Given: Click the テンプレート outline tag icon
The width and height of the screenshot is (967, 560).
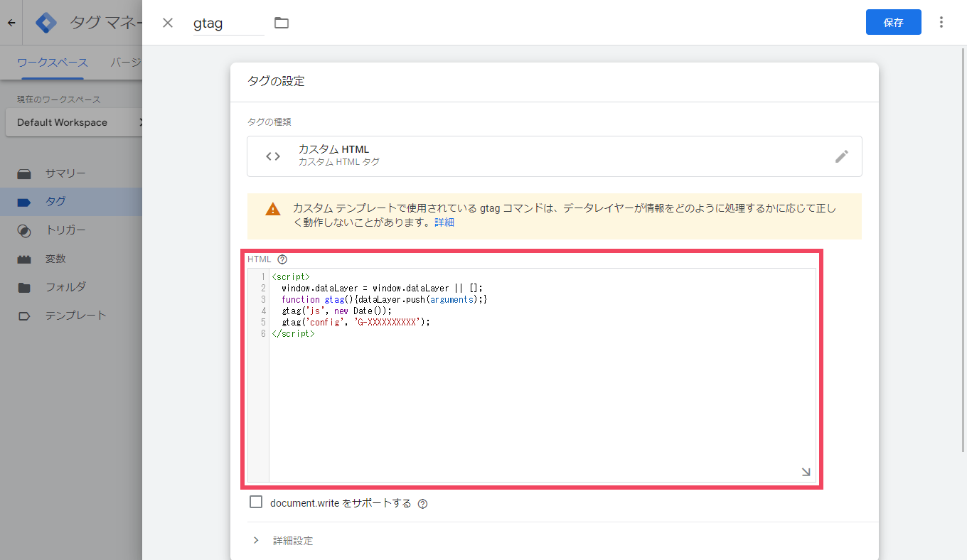Looking at the screenshot, I should click(x=24, y=316).
